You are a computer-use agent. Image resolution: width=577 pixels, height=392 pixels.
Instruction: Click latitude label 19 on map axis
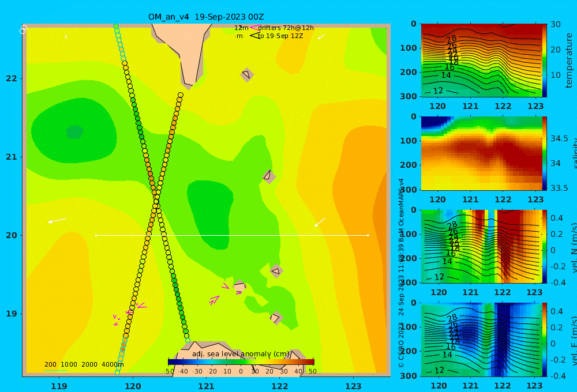click(12, 314)
